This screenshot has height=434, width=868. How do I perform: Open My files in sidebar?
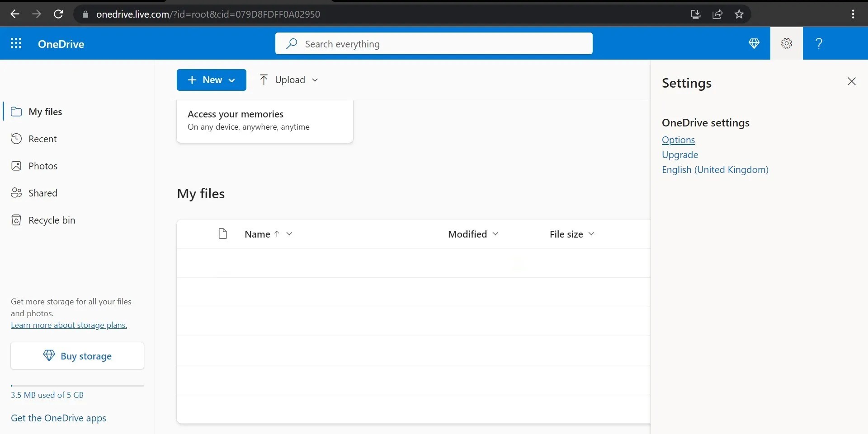(x=45, y=112)
